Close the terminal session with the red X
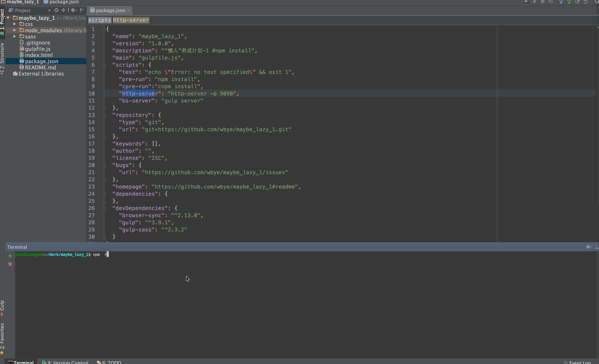The width and height of the screenshot is (599, 364). [10, 264]
